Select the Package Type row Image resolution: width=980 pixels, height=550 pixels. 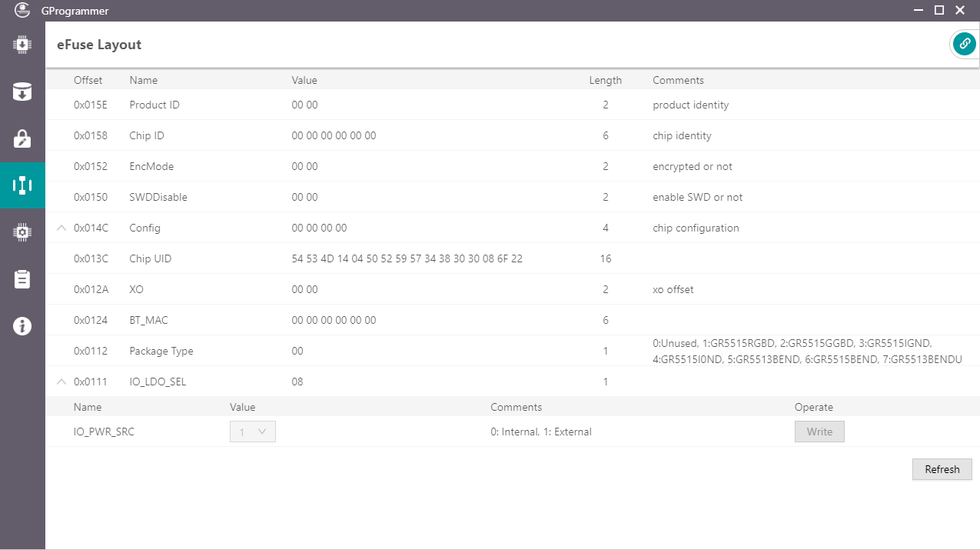pos(307,351)
